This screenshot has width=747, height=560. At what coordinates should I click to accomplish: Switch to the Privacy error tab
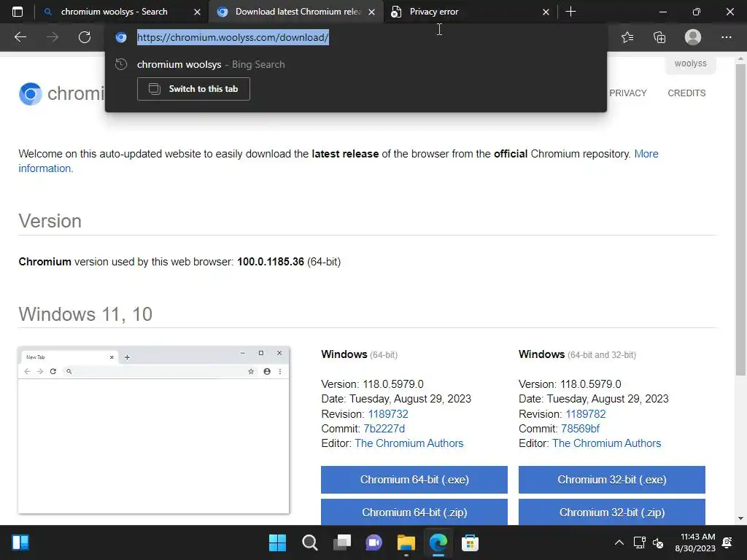pyautogui.click(x=469, y=12)
